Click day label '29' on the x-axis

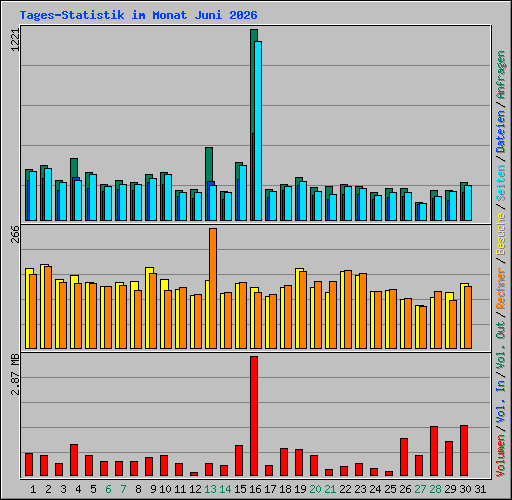click(x=450, y=489)
